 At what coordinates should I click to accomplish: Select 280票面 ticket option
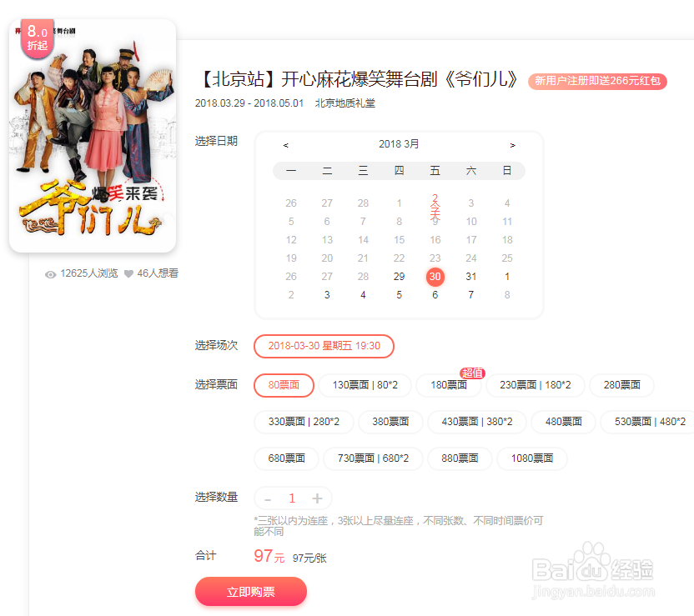(621, 385)
